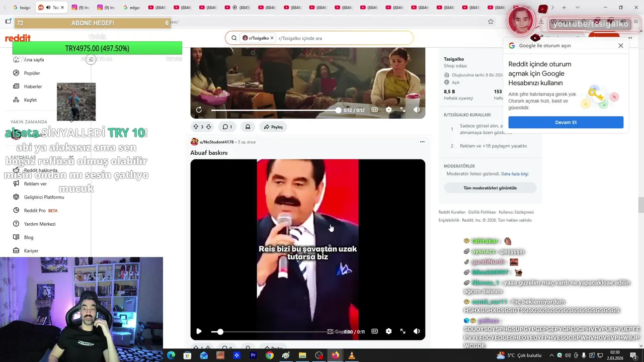Image resolution: width=644 pixels, height=362 pixels.
Task: Downvote the post with 3 votes
Action: pyautogui.click(x=208, y=127)
